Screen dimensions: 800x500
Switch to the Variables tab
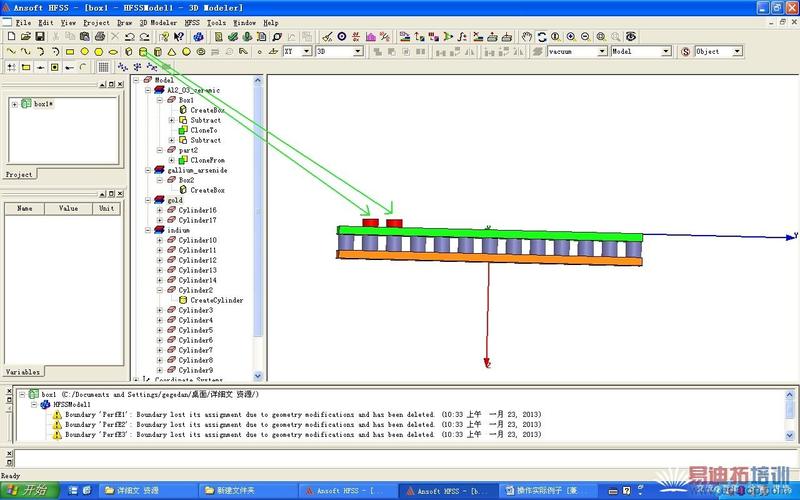point(22,372)
